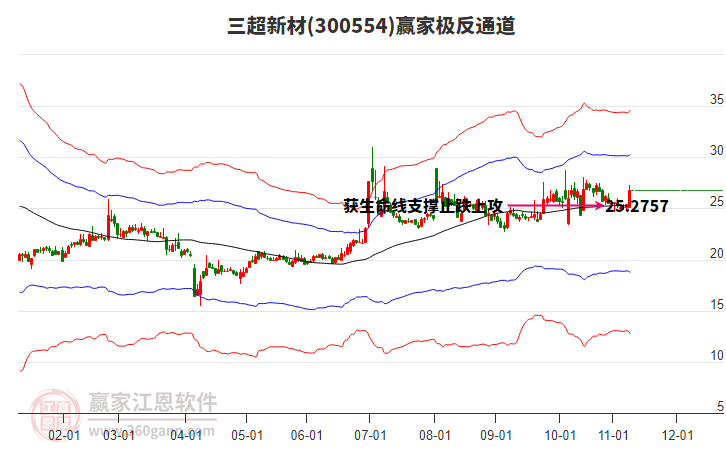Screen dimensions: 726x450
Task: Click the 03-01 date axis label
Action: (x=119, y=435)
